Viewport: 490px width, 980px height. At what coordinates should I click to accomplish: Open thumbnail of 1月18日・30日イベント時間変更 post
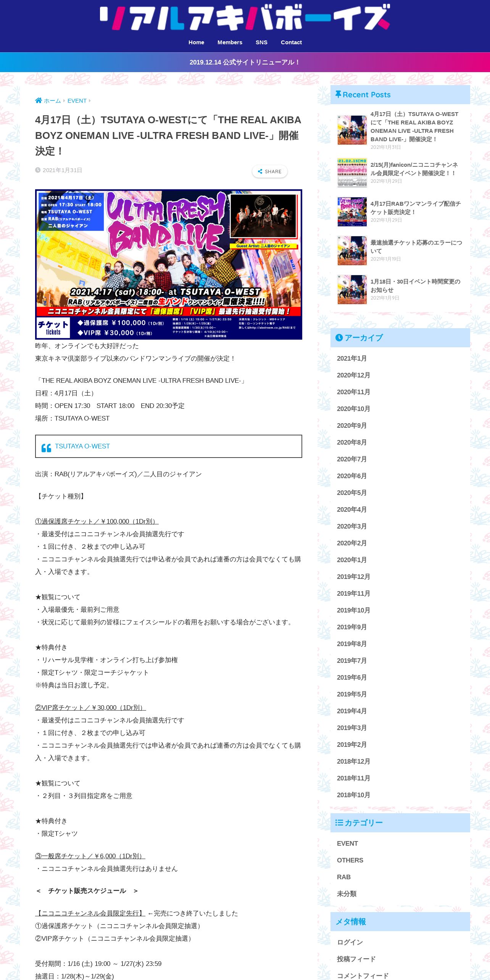click(x=352, y=290)
